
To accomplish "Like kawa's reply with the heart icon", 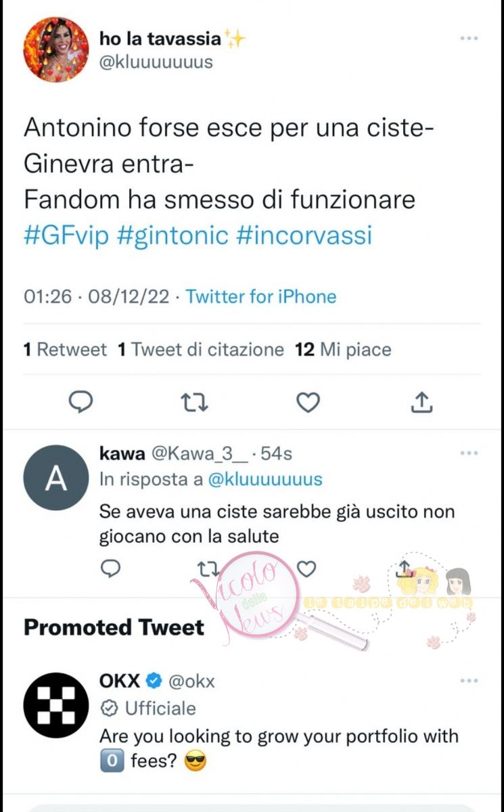I will tap(306, 569).
